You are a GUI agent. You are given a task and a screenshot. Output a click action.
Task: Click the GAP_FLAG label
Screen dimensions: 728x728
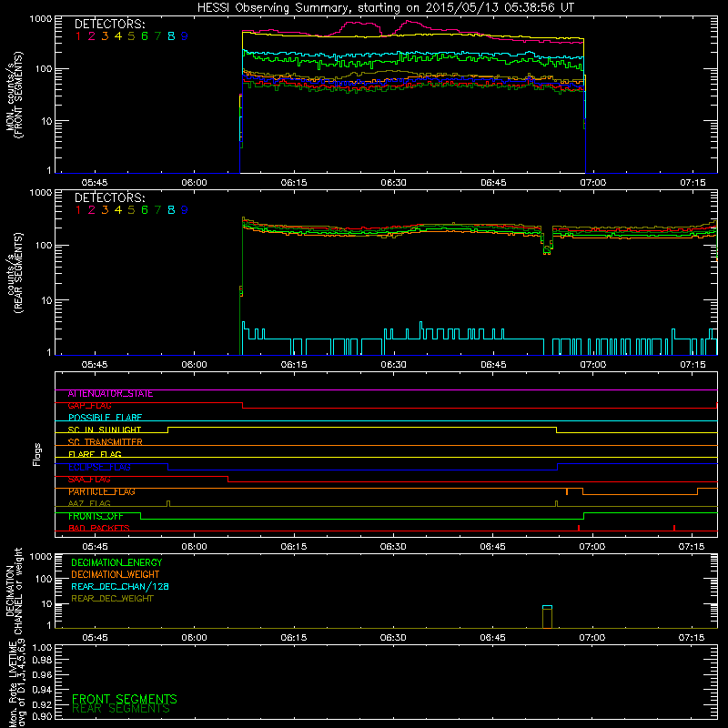89,406
